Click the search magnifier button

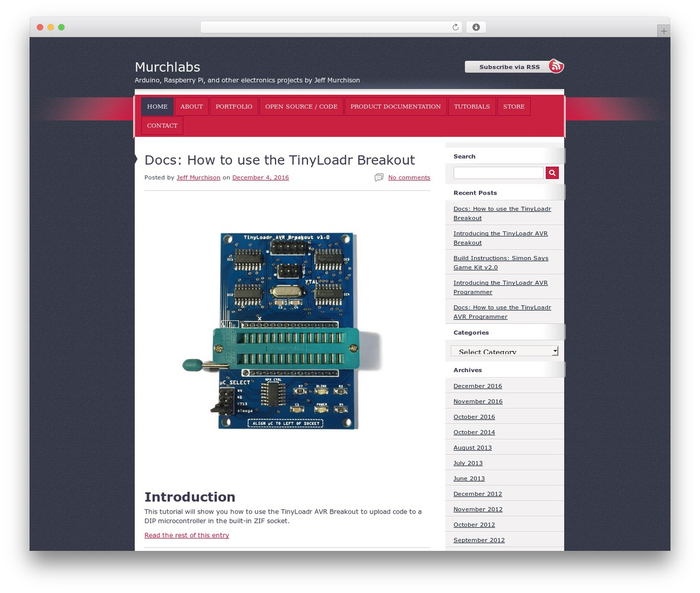tap(552, 173)
